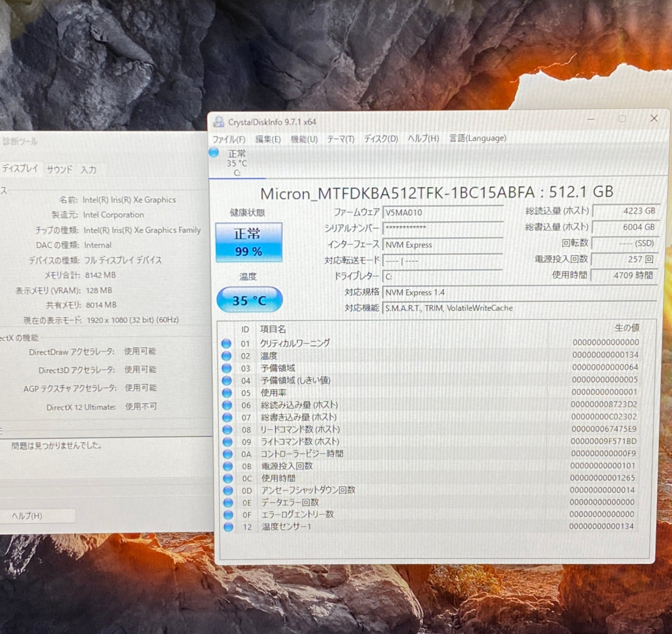Click status icon for ID 03 予備領域 row

(226, 368)
